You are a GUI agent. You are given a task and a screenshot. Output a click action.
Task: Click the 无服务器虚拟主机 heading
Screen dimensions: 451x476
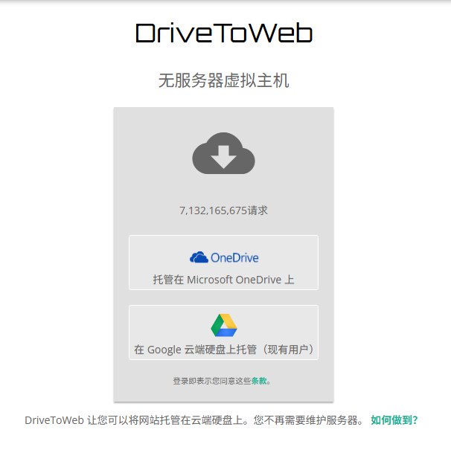[224, 81]
